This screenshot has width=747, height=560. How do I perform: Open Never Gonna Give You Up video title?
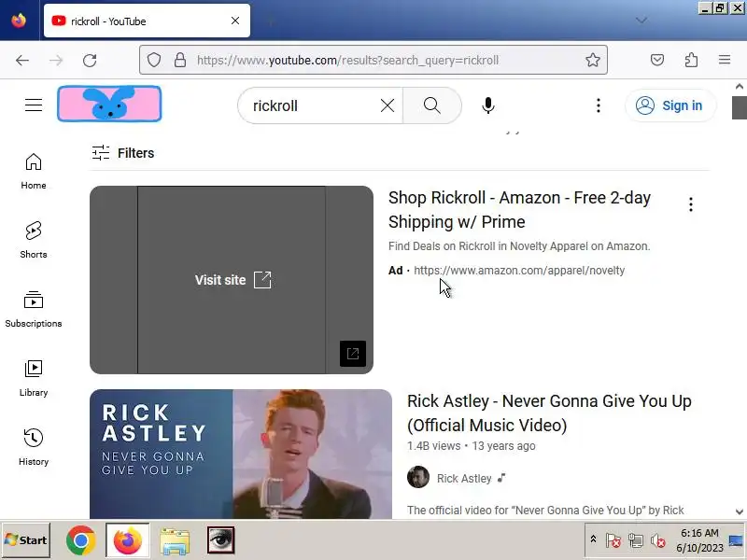coord(549,413)
